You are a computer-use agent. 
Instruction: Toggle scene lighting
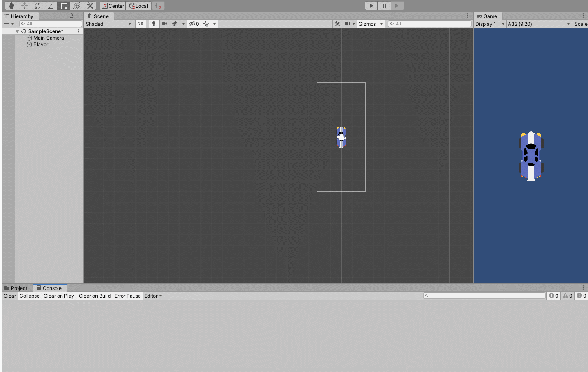(x=154, y=24)
